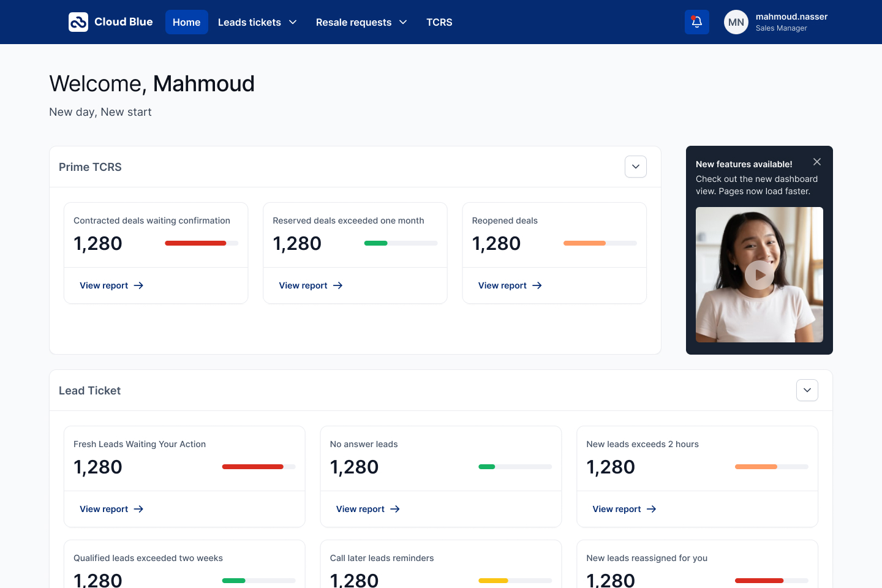Click the red progress bar in Fresh Leads card

(x=258, y=467)
